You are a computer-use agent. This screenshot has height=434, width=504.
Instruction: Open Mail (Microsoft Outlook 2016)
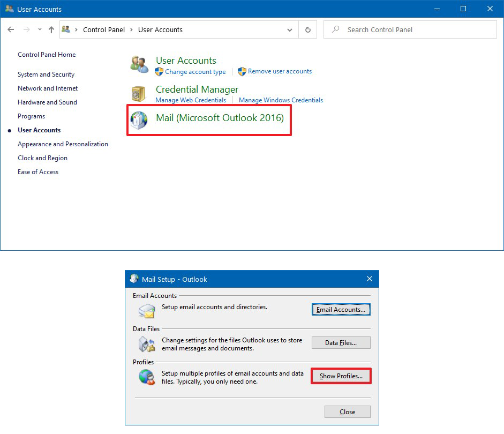click(x=220, y=118)
